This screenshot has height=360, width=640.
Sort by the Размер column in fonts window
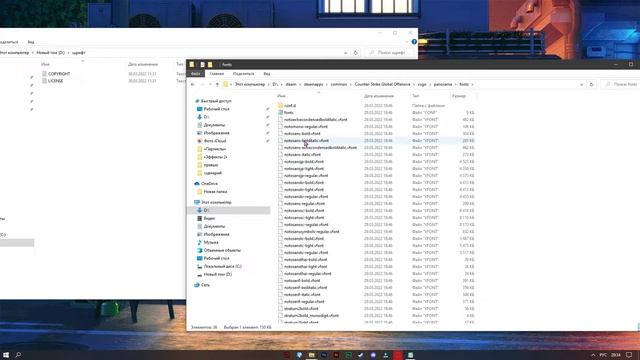tap(459, 96)
